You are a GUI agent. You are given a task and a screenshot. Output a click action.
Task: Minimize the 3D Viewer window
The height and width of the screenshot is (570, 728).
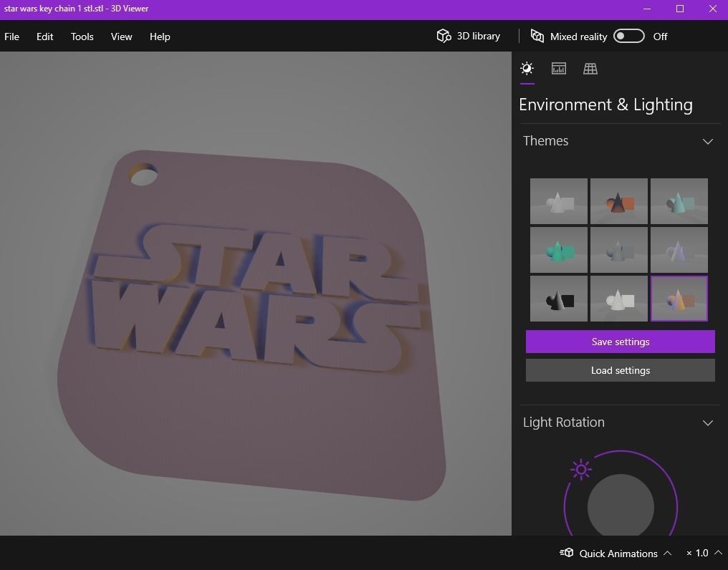point(647,9)
